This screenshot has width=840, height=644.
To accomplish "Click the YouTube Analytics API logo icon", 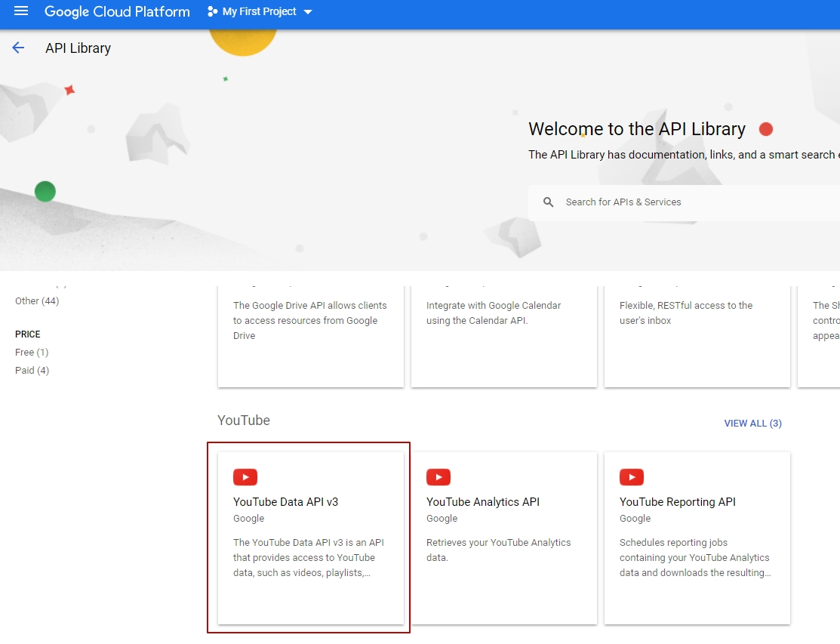I will (438, 477).
